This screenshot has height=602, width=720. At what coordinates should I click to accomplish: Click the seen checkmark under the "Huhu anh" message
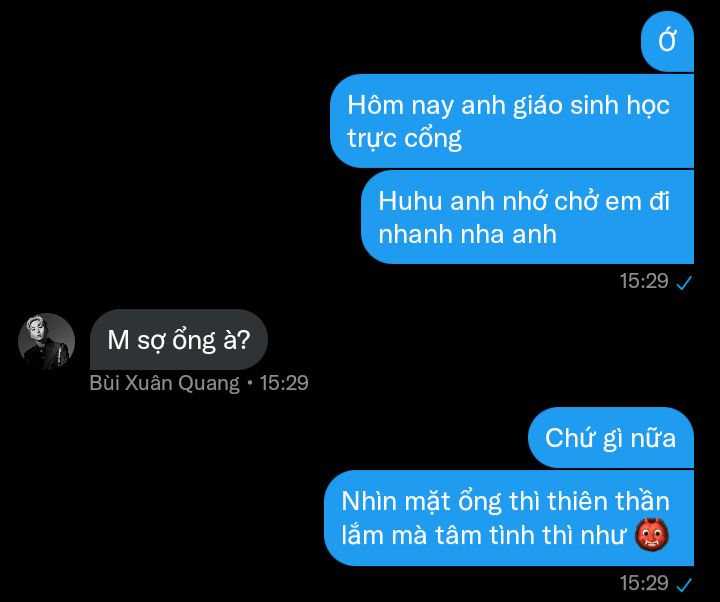[x=684, y=282]
